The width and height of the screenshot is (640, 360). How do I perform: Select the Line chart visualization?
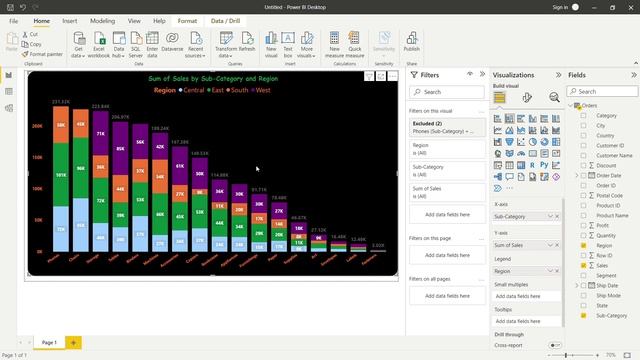pos(498,131)
